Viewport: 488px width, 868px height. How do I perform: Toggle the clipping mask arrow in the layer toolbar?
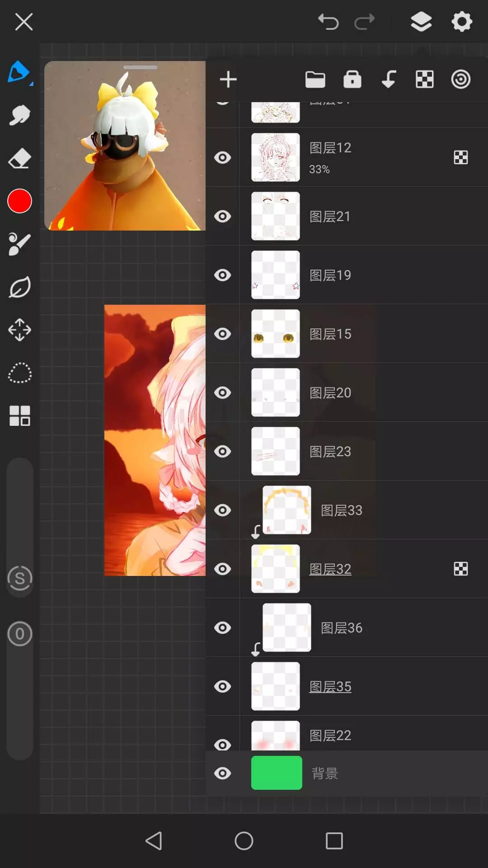(x=389, y=80)
